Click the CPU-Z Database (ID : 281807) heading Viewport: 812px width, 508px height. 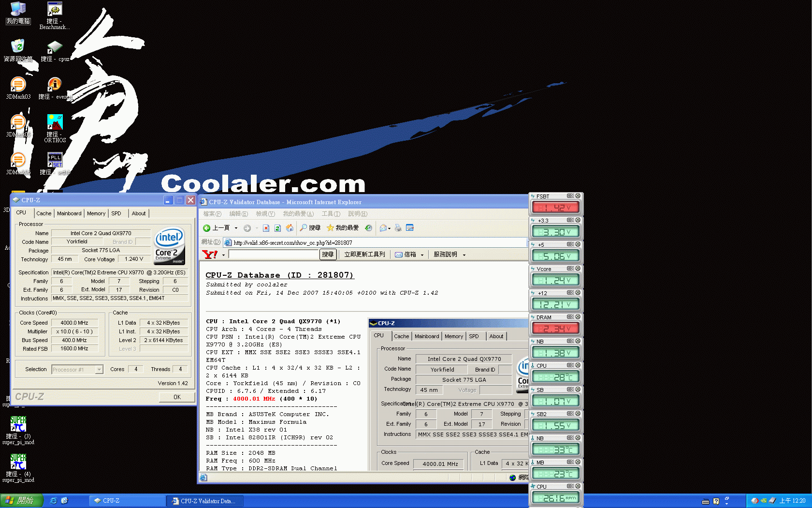[x=279, y=275]
